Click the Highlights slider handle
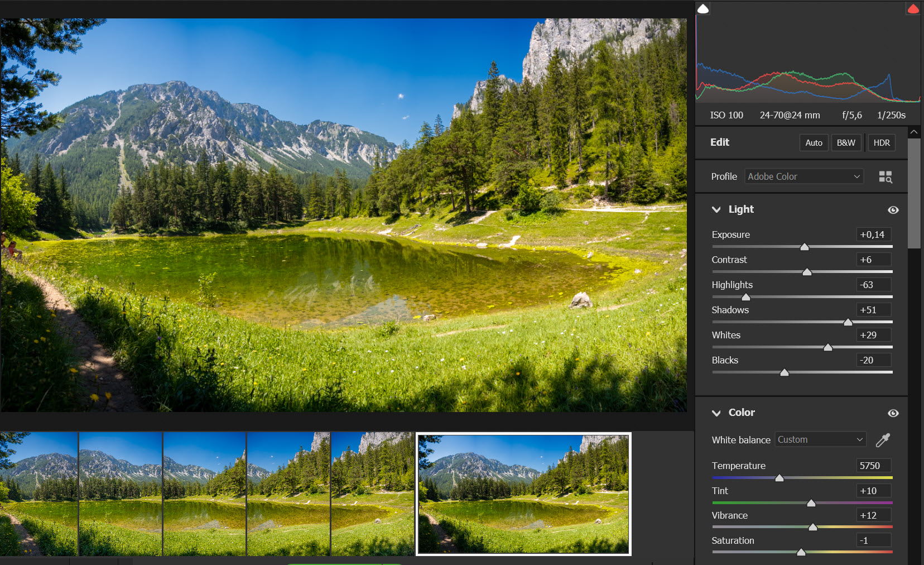The width and height of the screenshot is (924, 565). pos(746,297)
